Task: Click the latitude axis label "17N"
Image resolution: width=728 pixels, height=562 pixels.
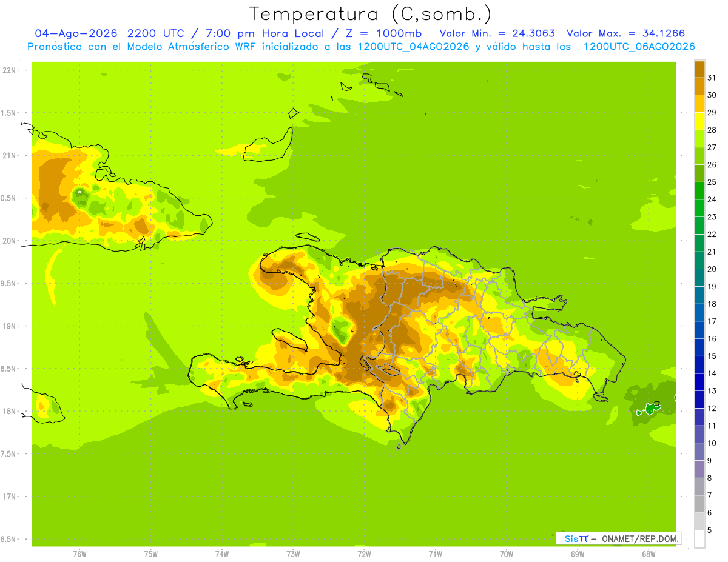Action: pos(9,497)
